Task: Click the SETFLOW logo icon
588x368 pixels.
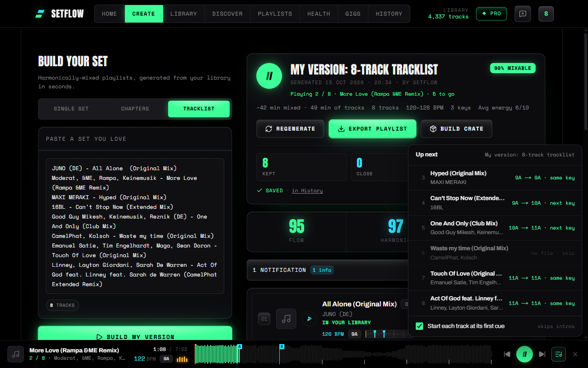Action: [x=40, y=14]
